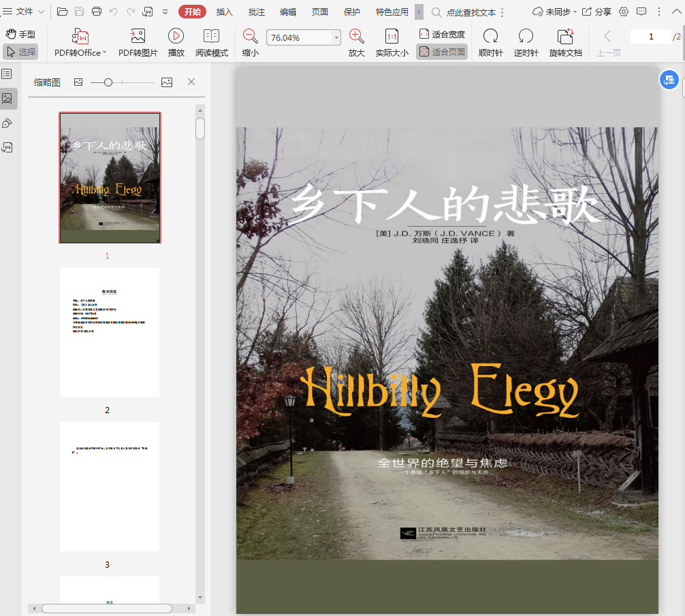Toggle 适合页面 fit page
Image resolution: width=685 pixels, height=616 pixels.
pos(442,52)
